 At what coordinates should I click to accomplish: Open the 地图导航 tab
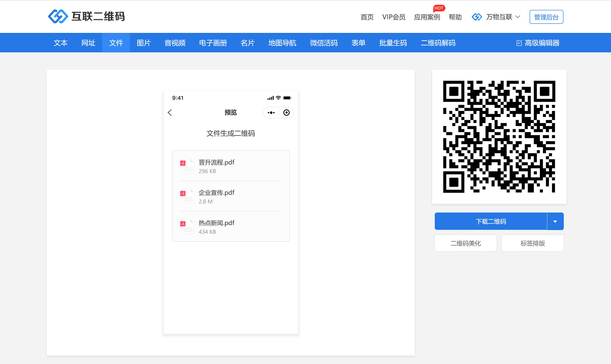pos(282,43)
